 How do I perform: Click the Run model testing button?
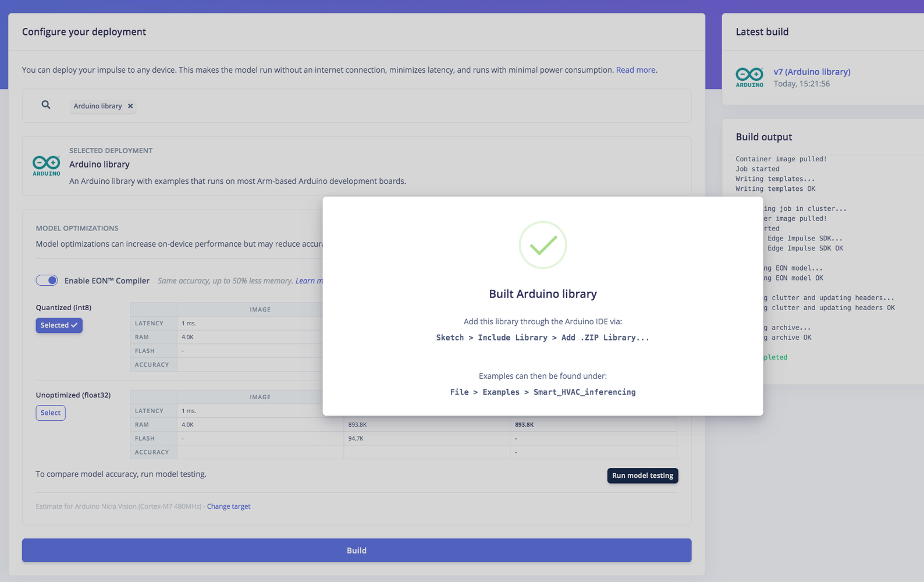pyautogui.click(x=642, y=475)
